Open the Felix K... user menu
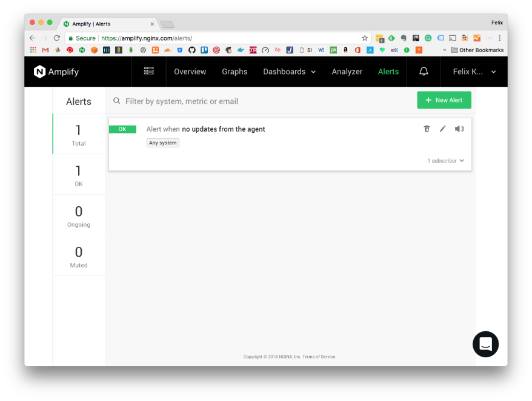Screen dimensions: 532x401 click(x=474, y=72)
